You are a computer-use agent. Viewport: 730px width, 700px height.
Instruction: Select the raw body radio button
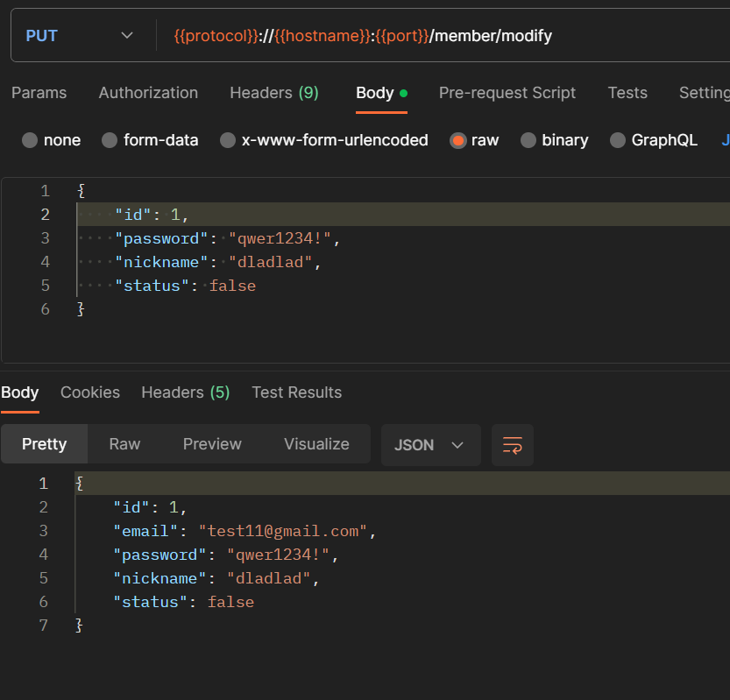[458, 140]
